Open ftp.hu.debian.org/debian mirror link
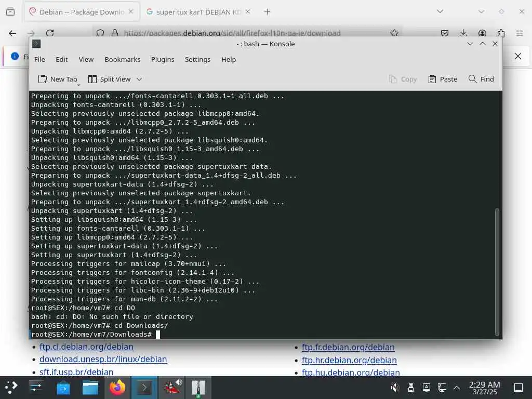The image size is (532, 399). click(351, 373)
